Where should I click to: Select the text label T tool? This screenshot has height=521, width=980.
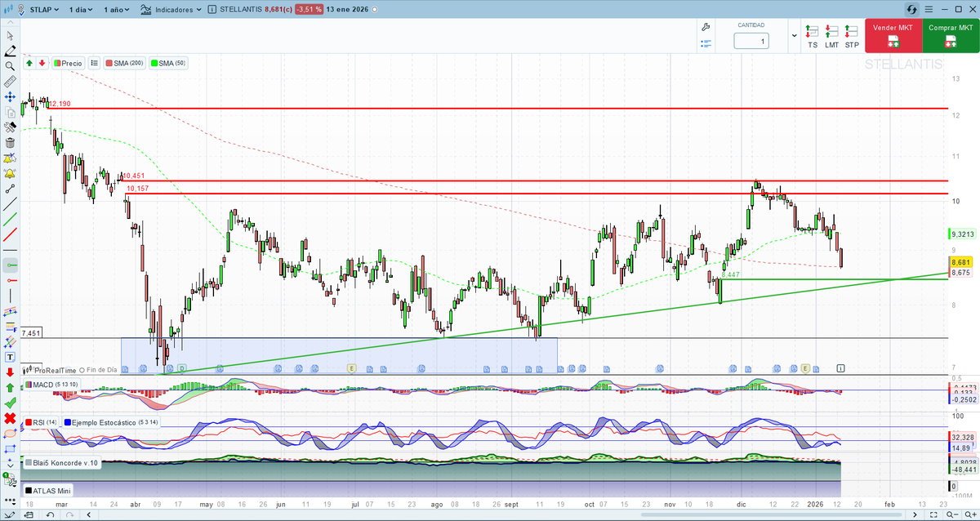tap(10, 357)
